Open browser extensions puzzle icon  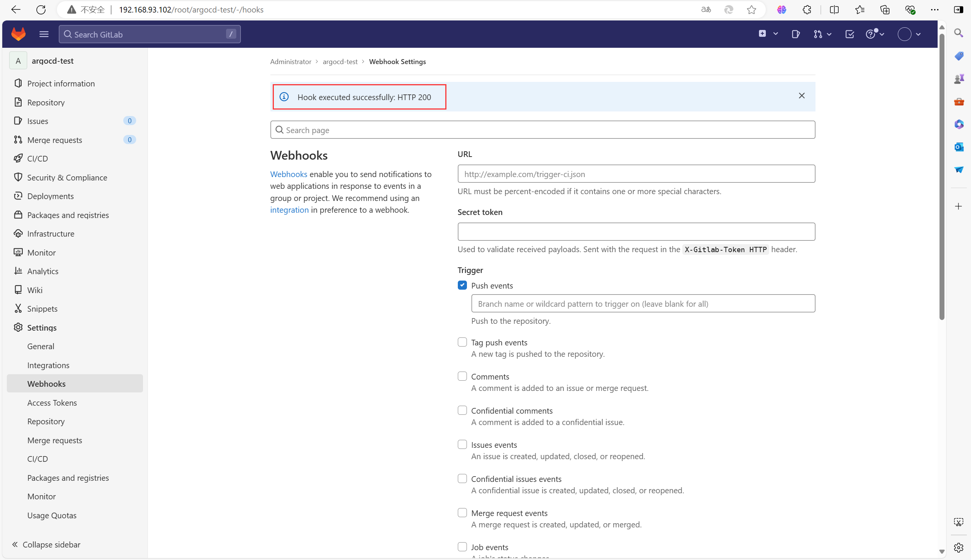click(x=807, y=9)
